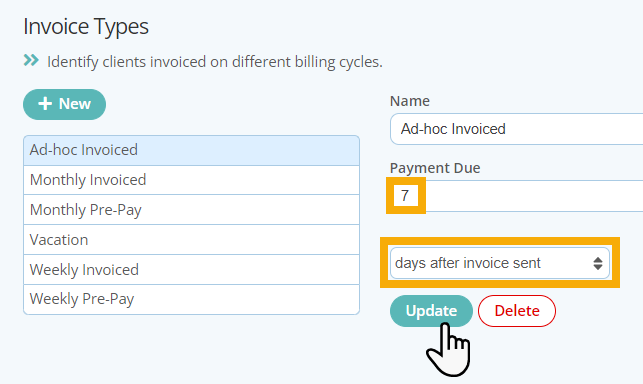
Task: Click the Payment Due label
Action: coord(435,168)
